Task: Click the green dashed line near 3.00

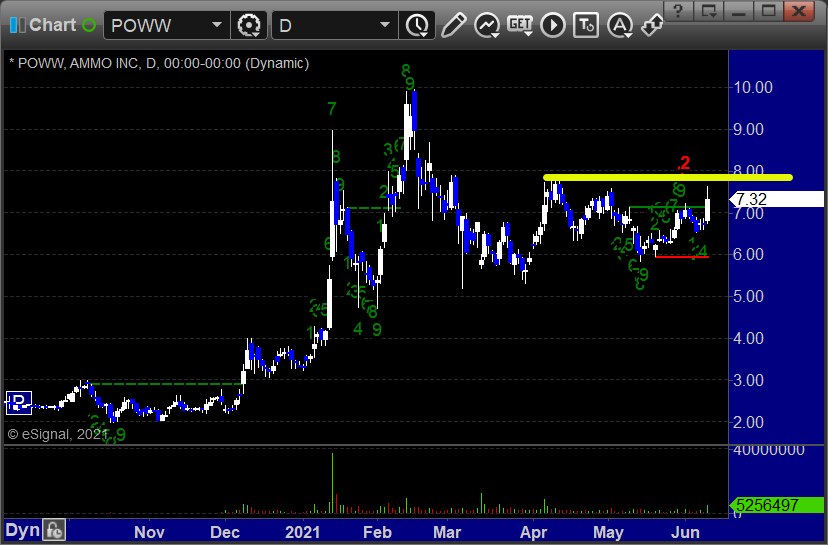Action: pos(166,384)
